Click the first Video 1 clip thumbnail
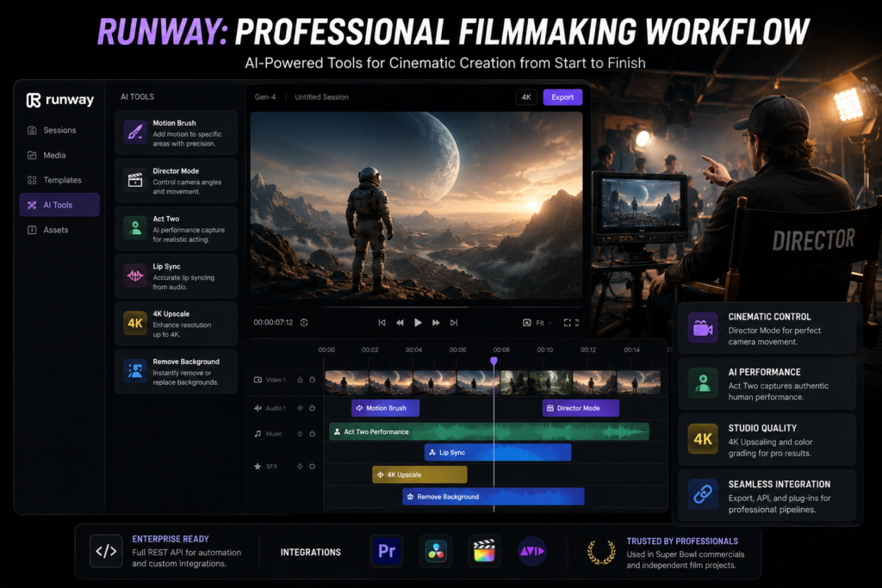 click(x=347, y=382)
